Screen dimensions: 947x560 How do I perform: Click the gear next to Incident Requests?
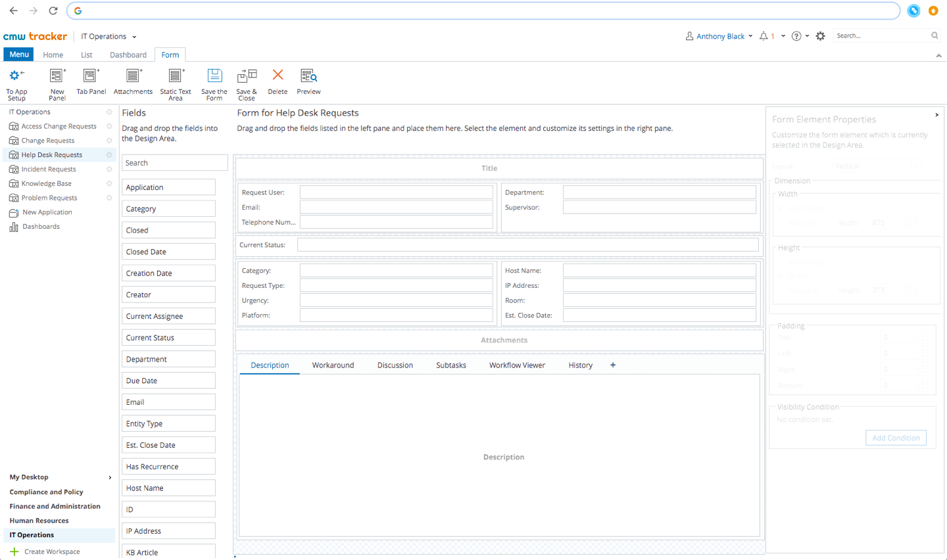[x=109, y=170]
